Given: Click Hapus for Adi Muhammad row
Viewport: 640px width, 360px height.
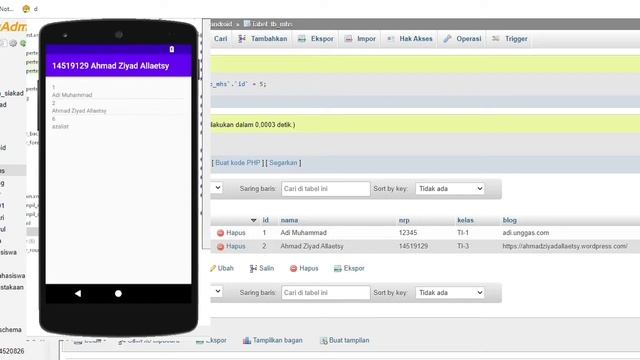Looking at the screenshot, I should (236, 233).
